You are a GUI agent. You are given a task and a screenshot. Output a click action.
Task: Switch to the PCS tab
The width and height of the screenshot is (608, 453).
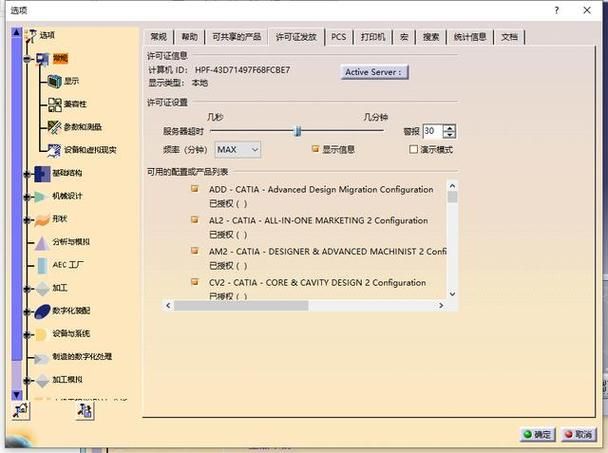point(339,37)
